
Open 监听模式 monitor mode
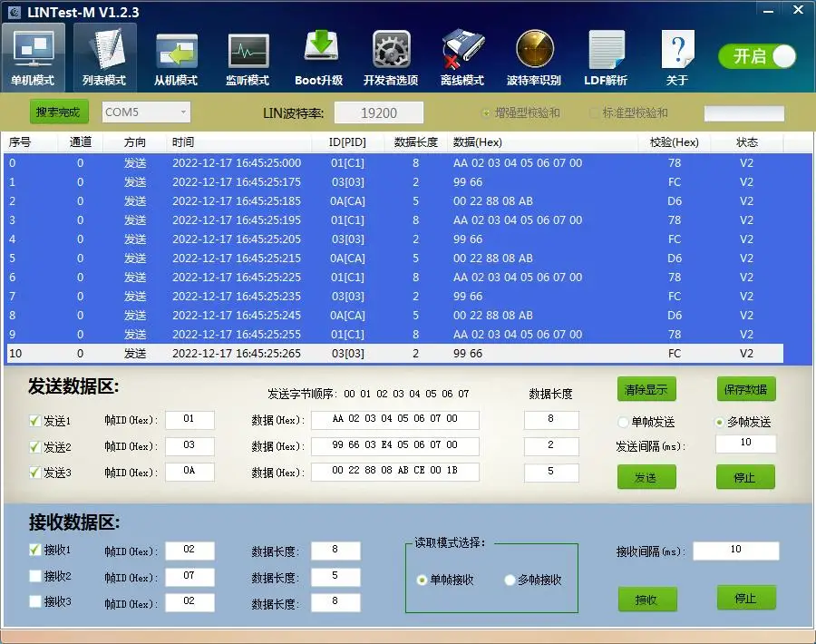coord(248,56)
